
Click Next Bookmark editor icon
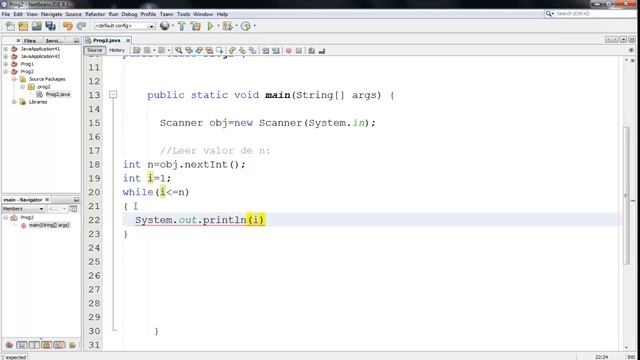coord(242,51)
